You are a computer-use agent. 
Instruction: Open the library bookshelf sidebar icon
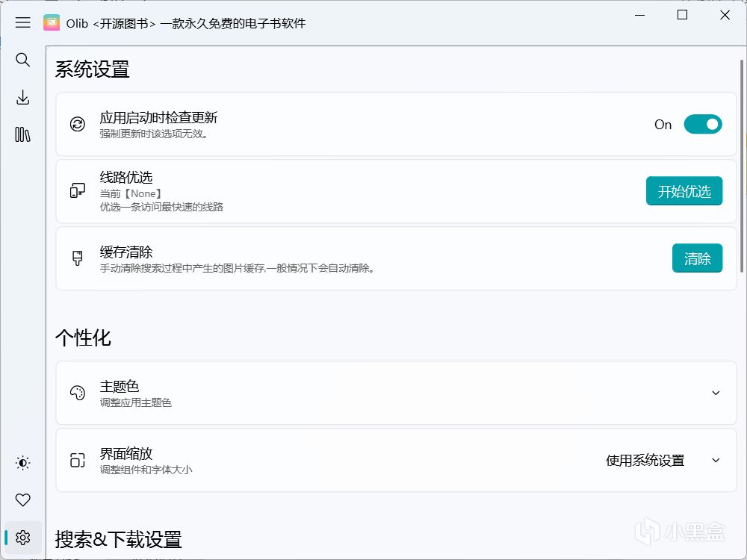coord(23,134)
